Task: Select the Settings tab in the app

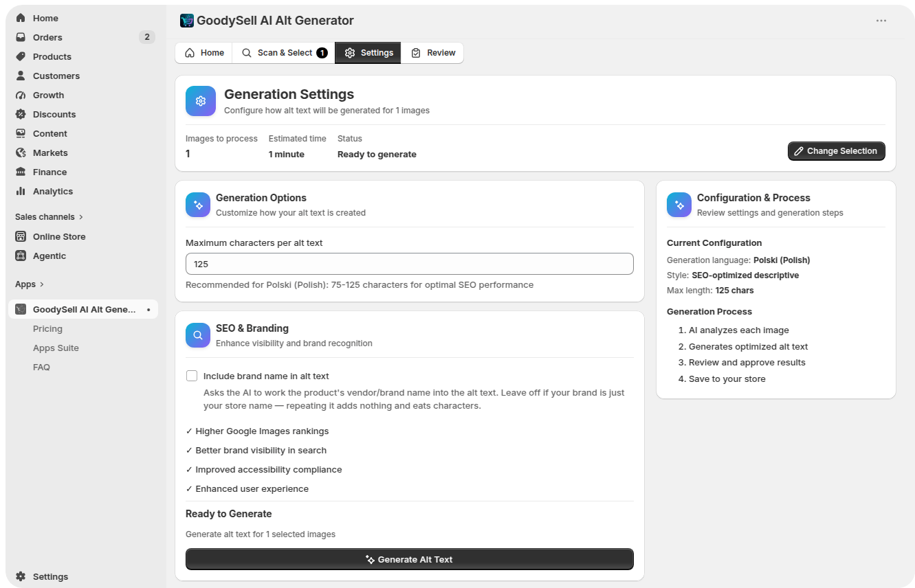Action: tap(368, 53)
